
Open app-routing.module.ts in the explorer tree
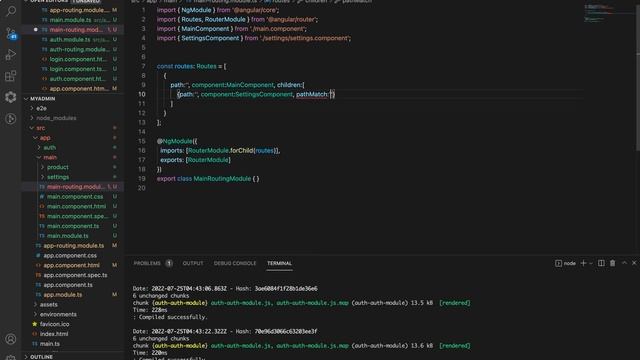coord(73,245)
